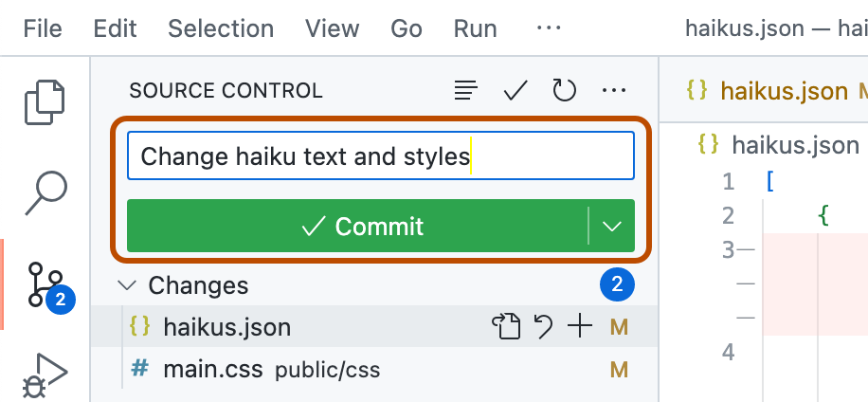Select the Source Control activity bar icon

coord(45,285)
